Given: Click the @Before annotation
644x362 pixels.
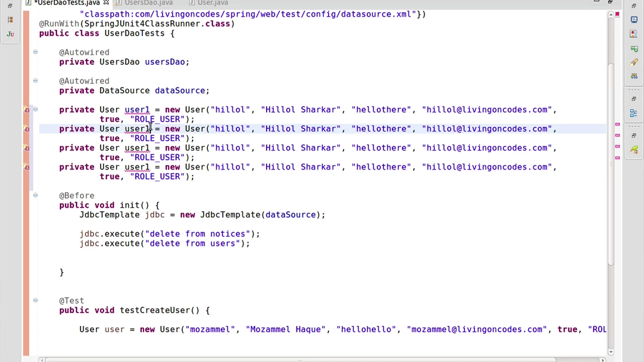Looking at the screenshot, I should [x=76, y=196].
